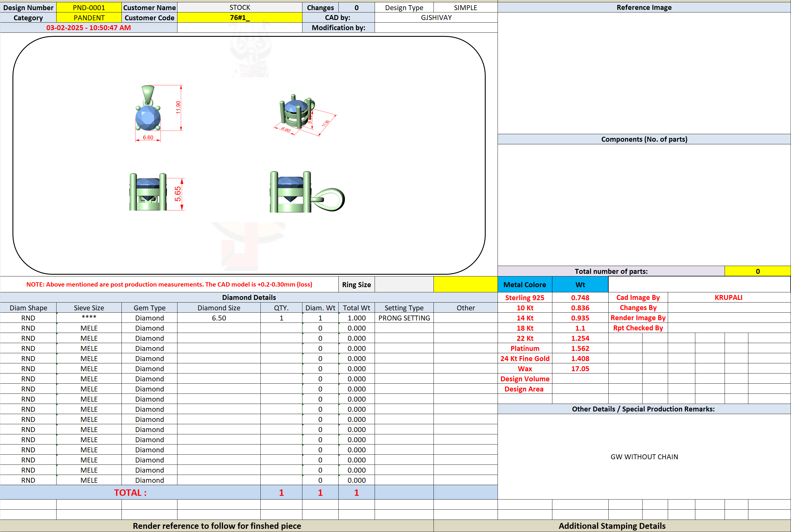
Task: Click the Gem Type column header
Action: pos(149,308)
